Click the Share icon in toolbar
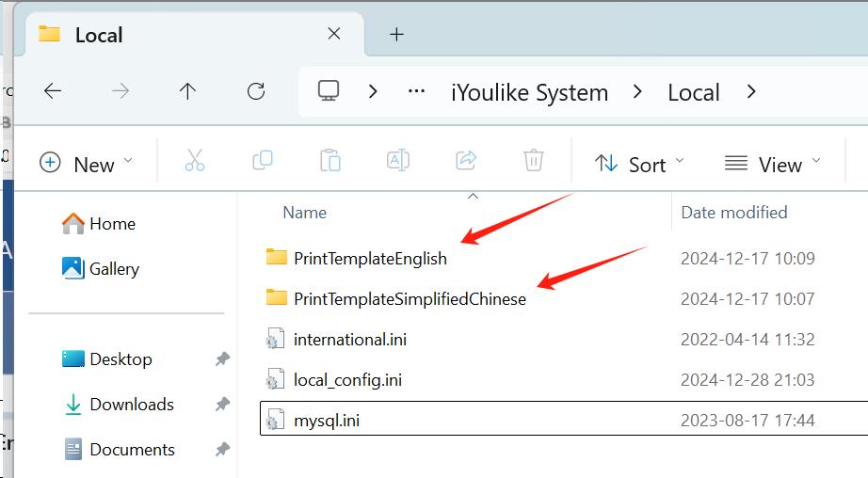Screen dimensions: 868x478 [466, 162]
